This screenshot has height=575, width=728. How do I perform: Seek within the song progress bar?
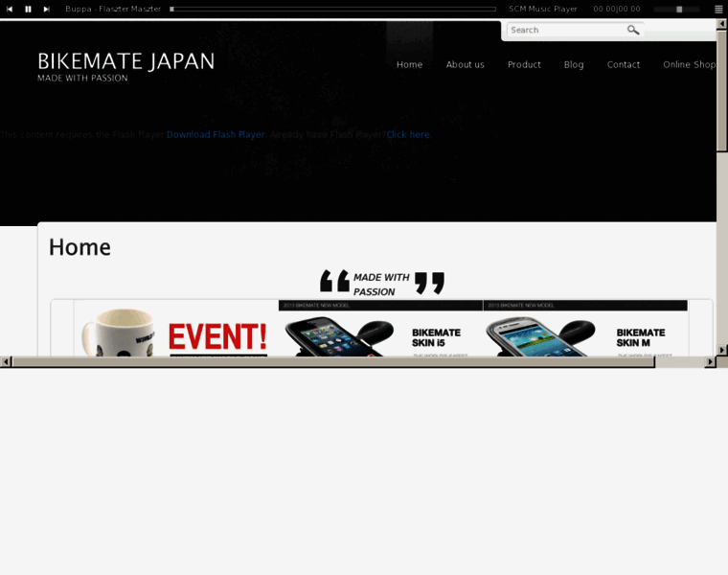coord(333,9)
